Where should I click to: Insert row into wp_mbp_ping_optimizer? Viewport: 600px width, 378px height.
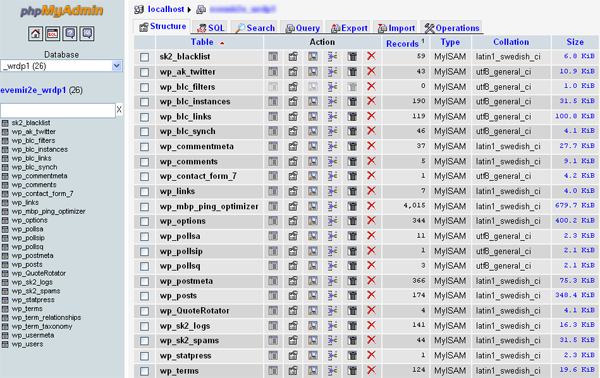[x=333, y=206]
